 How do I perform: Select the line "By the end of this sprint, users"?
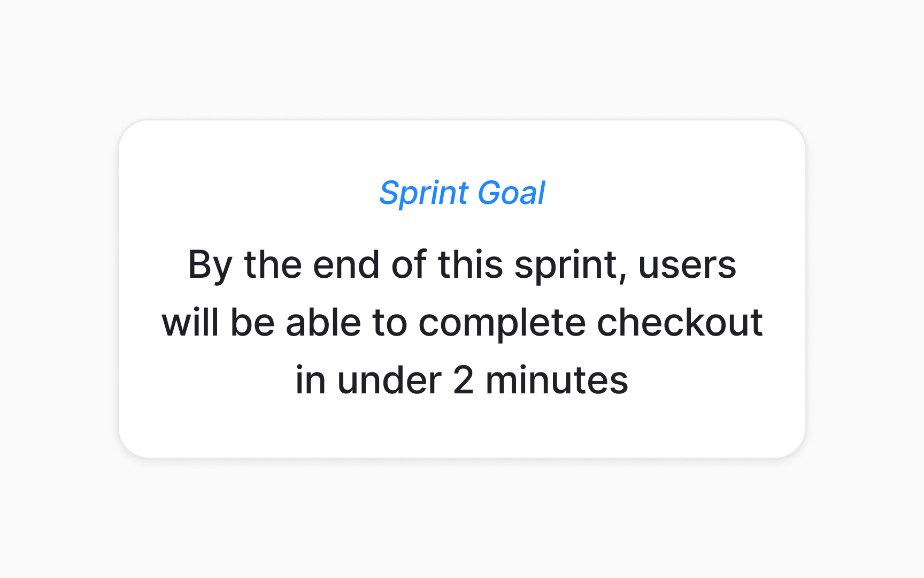(x=462, y=265)
